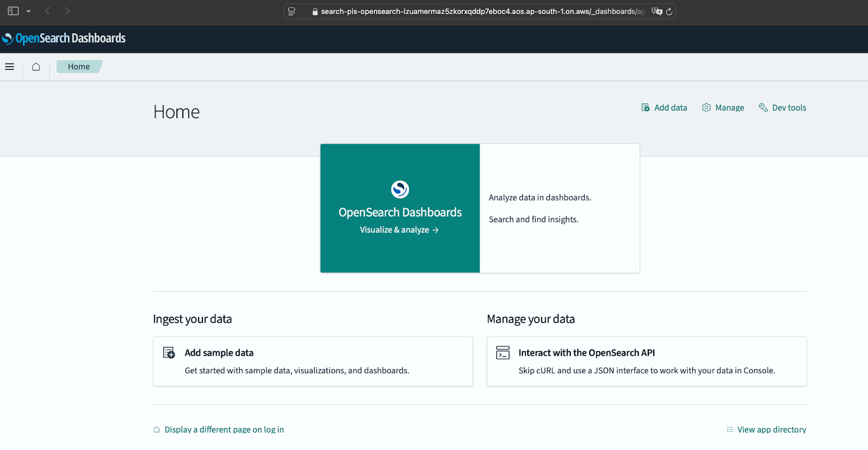Reload the page with refresh icon
The height and width of the screenshot is (450, 868).
[x=669, y=11]
